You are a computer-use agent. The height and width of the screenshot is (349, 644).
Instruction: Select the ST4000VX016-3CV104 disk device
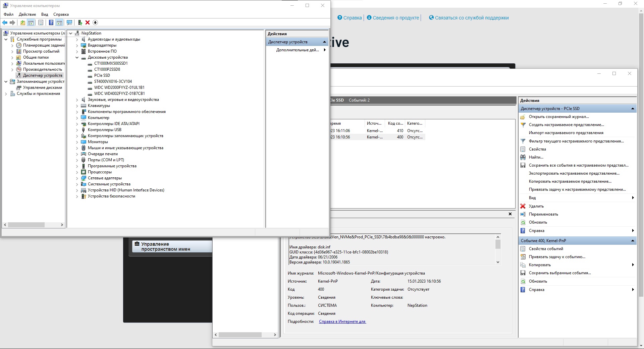113,81
